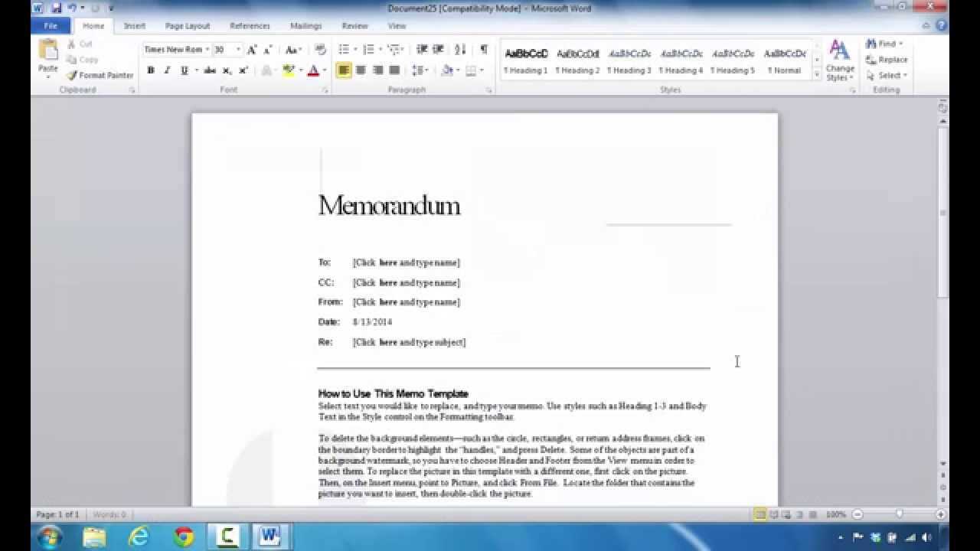980x551 pixels.
Task: Open Line Spacing dropdown
Action: [x=420, y=70]
